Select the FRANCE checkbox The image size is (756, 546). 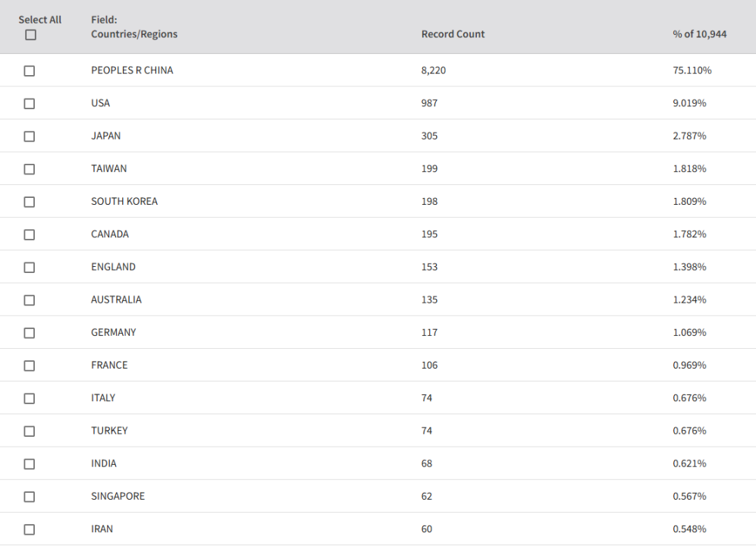click(x=30, y=366)
